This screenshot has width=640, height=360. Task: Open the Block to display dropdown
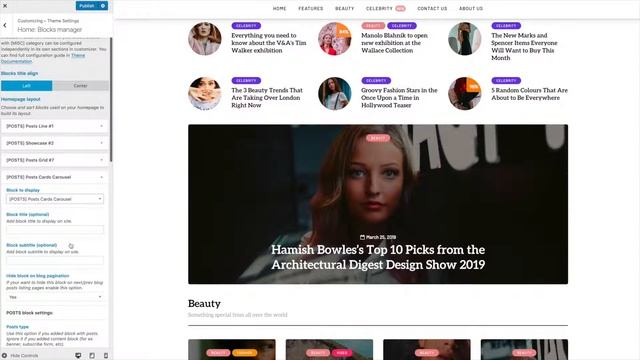click(55, 199)
